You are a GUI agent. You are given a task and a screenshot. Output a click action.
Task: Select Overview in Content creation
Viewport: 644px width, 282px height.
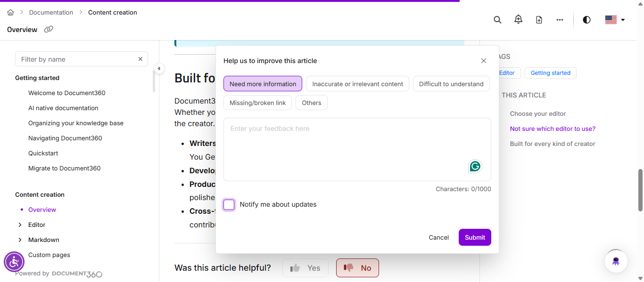pyautogui.click(x=42, y=209)
